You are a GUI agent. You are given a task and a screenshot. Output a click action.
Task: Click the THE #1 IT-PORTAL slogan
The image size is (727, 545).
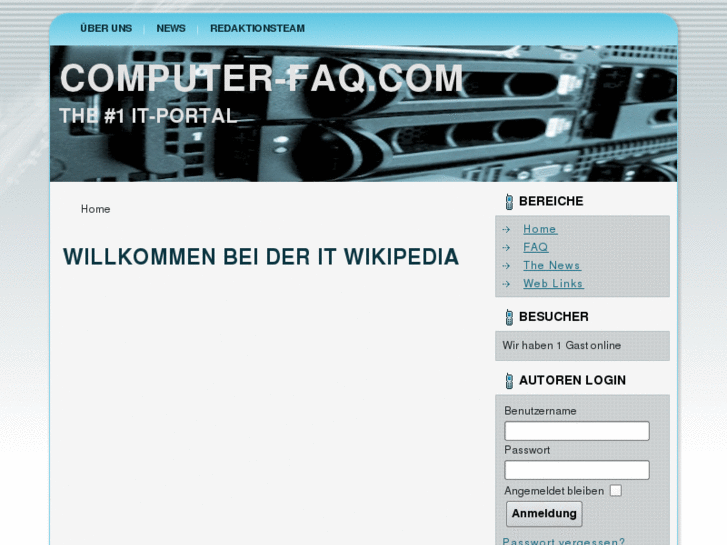coord(148,116)
